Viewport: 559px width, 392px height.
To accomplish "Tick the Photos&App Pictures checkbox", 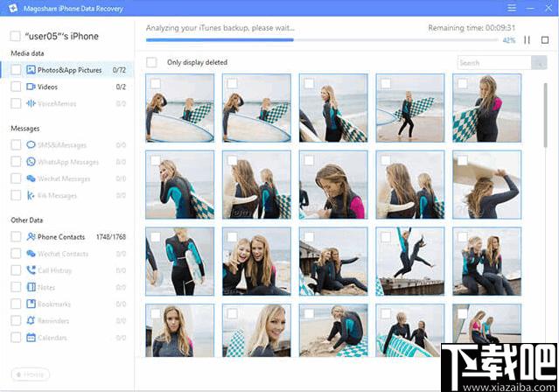I will coord(16,70).
